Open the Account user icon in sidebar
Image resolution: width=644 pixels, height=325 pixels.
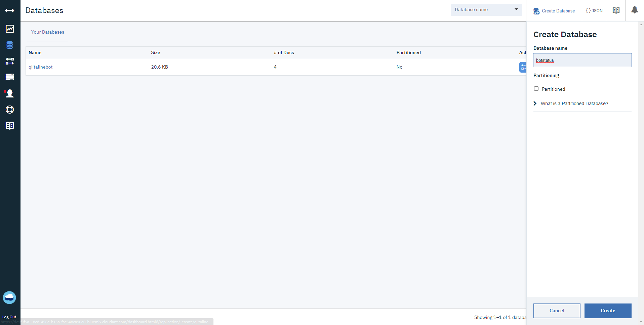pos(10,93)
